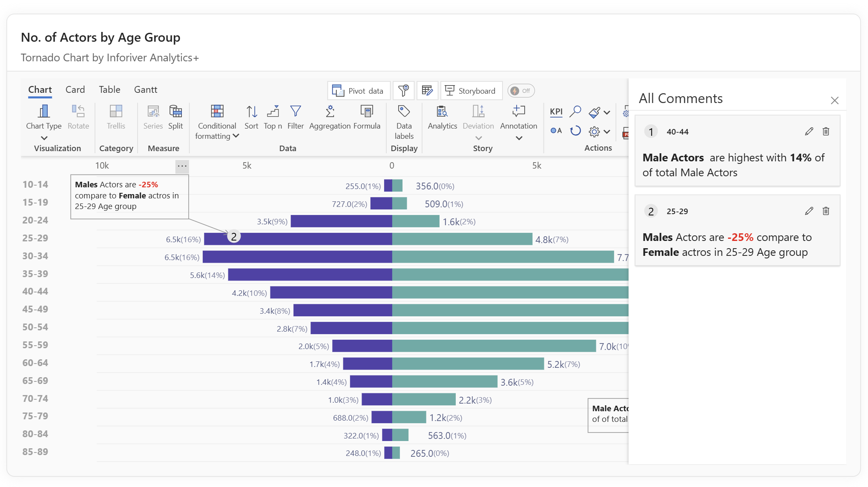Click the Analytics icon
This screenshot has height=487, width=868.
442,112
